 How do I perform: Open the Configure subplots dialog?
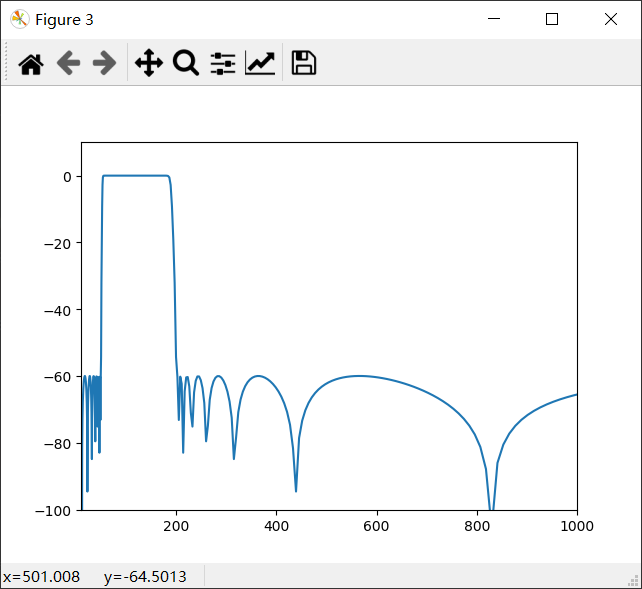(x=223, y=63)
